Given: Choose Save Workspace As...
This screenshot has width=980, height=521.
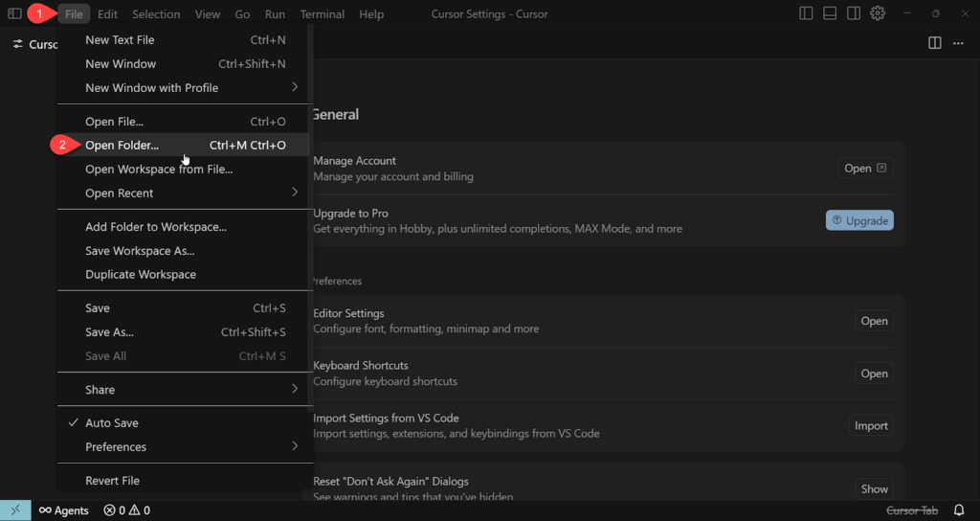Looking at the screenshot, I should point(183,251).
